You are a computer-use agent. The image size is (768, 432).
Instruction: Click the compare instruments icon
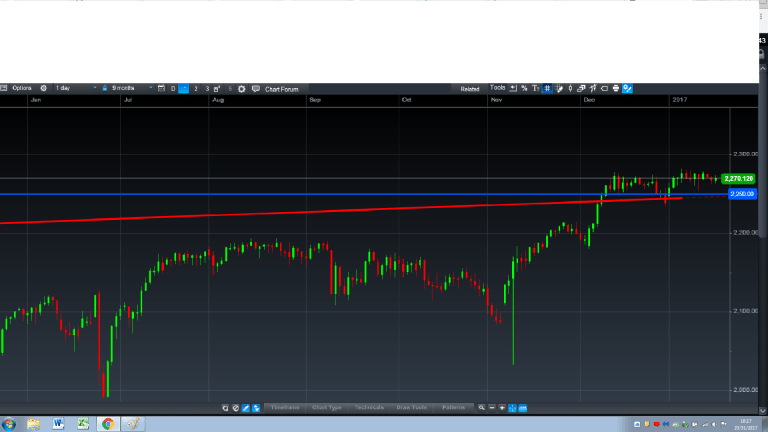tap(593, 88)
